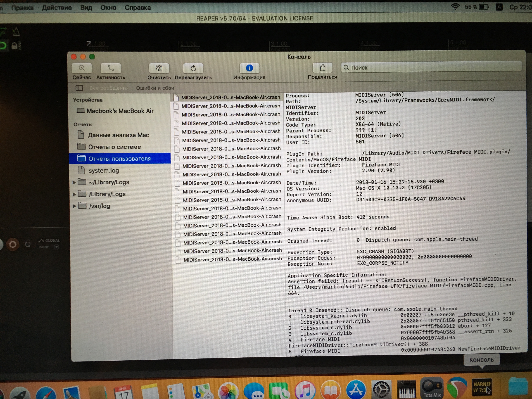The height and width of the screenshot is (399, 532).
Task: Open the Справка menu
Action: 138,8
